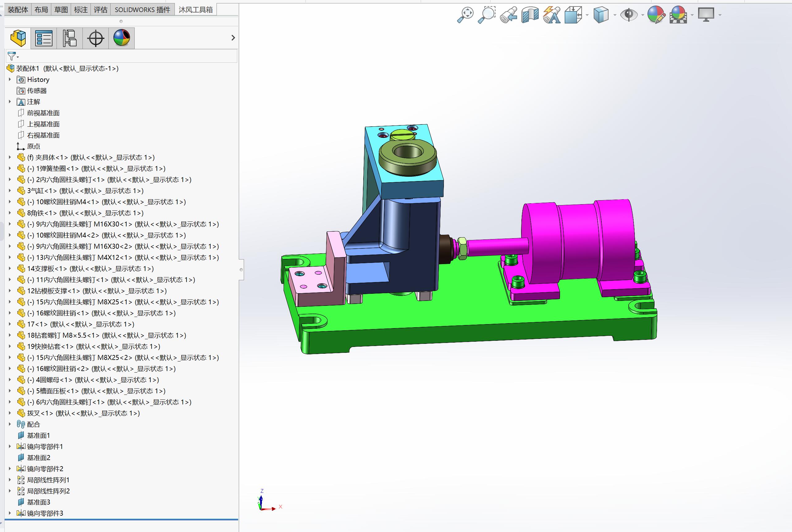
Task: Toggle the Hide/Show Items eye icon
Action: [x=629, y=15]
